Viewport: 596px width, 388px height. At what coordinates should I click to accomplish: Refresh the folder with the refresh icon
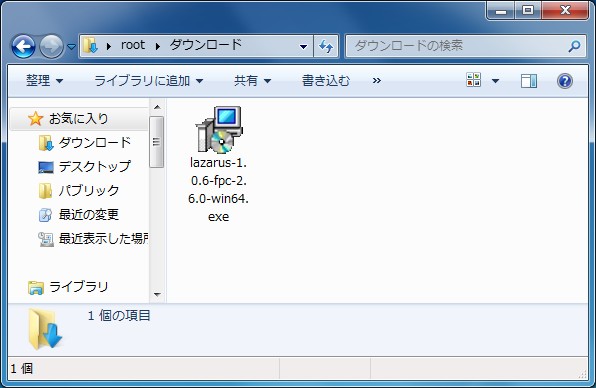point(326,46)
